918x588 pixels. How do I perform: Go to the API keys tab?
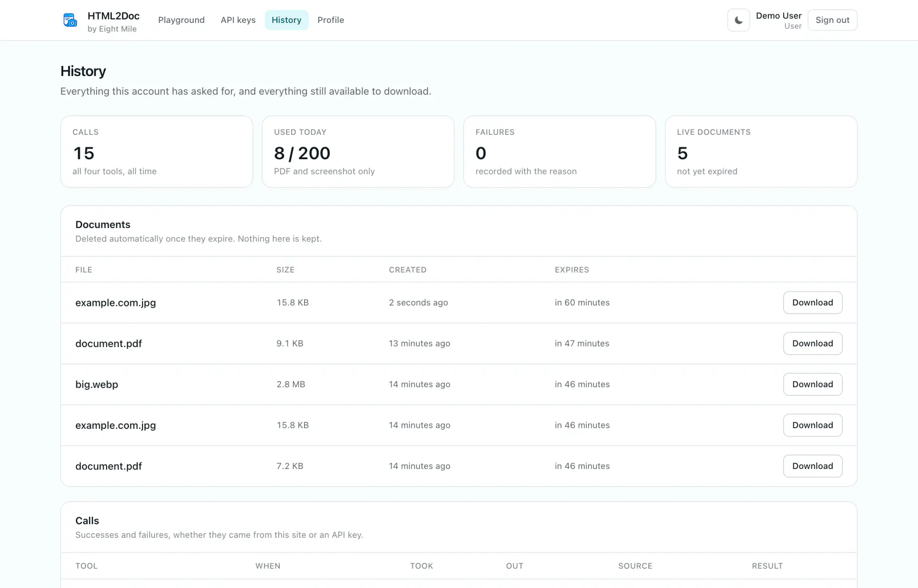click(x=238, y=20)
